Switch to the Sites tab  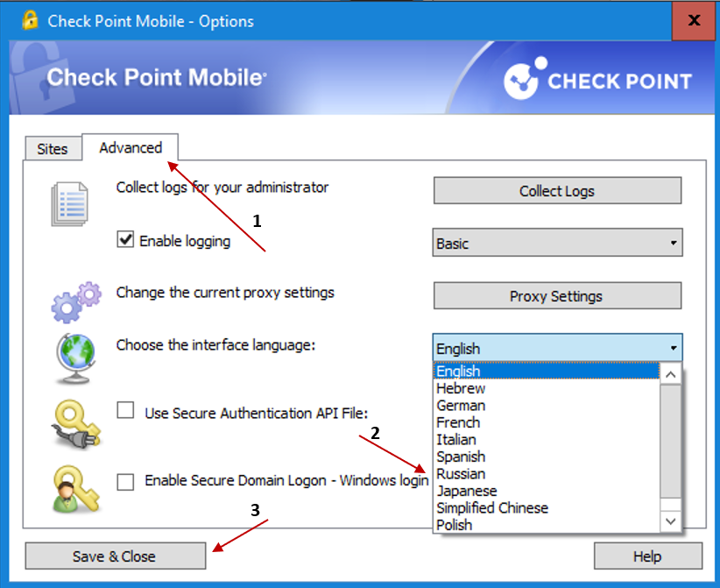tap(53, 148)
